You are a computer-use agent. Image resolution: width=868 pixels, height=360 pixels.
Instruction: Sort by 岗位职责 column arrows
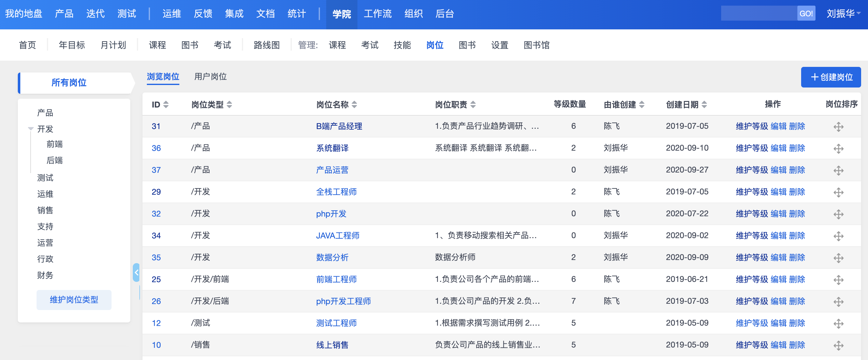click(473, 104)
